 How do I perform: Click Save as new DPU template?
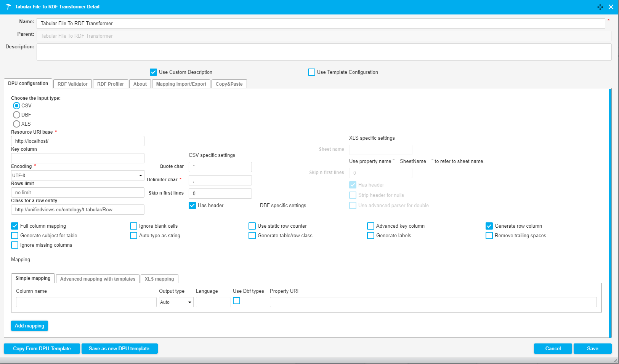(x=119, y=348)
